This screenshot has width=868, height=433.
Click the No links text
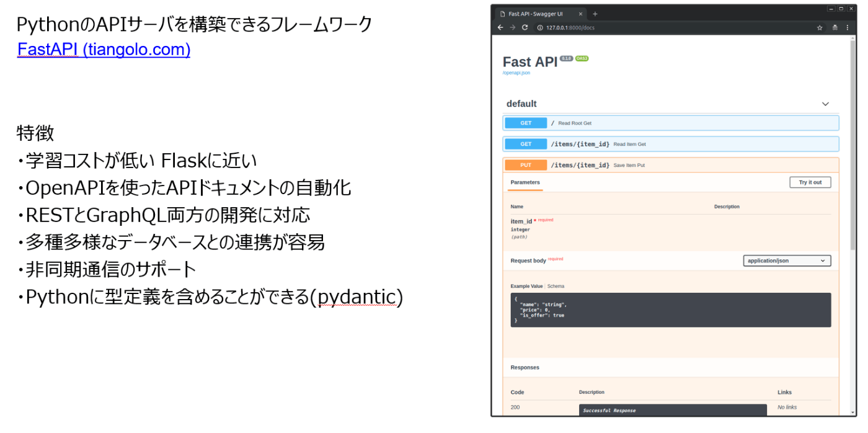pyautogui.click(x=787, y=407)
